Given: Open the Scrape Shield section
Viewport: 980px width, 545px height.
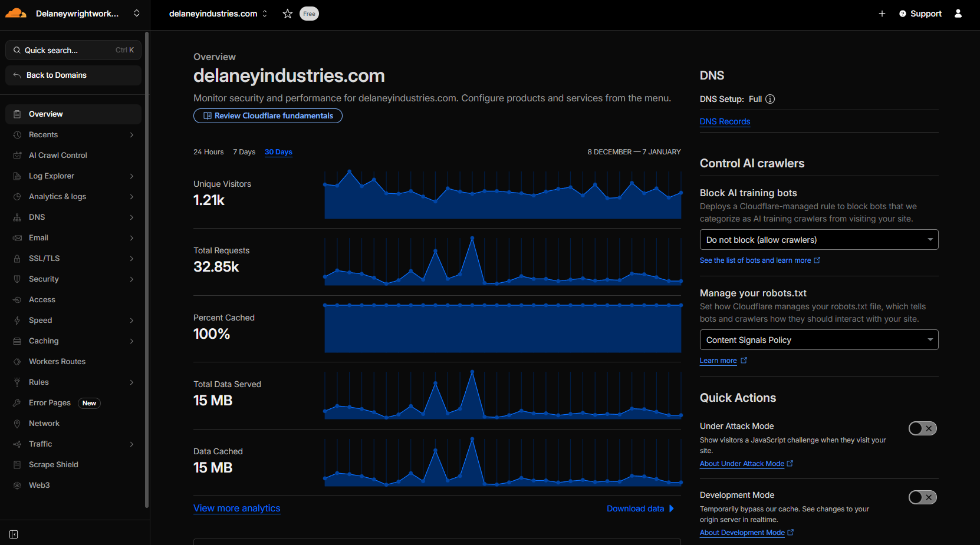Looking at the screenshot, I should pyautogui.click(x=53, y=464).
